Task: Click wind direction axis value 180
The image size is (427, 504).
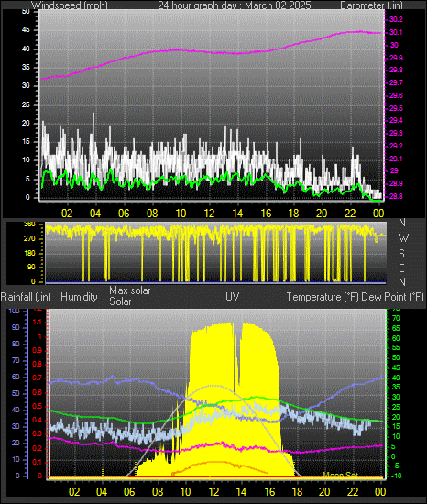Action: [x=29, y=253]
